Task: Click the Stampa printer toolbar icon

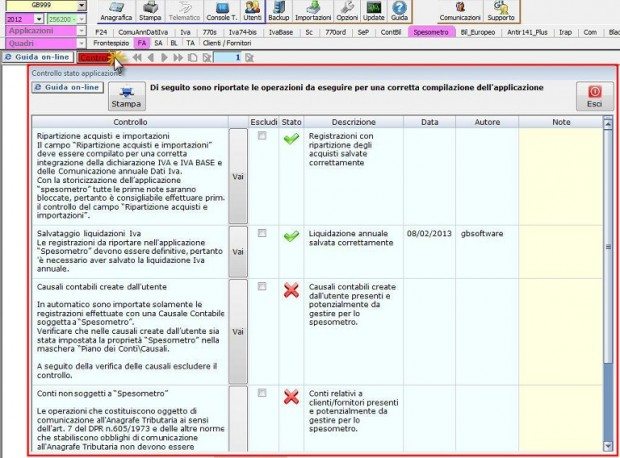Action: pos(150,11)
